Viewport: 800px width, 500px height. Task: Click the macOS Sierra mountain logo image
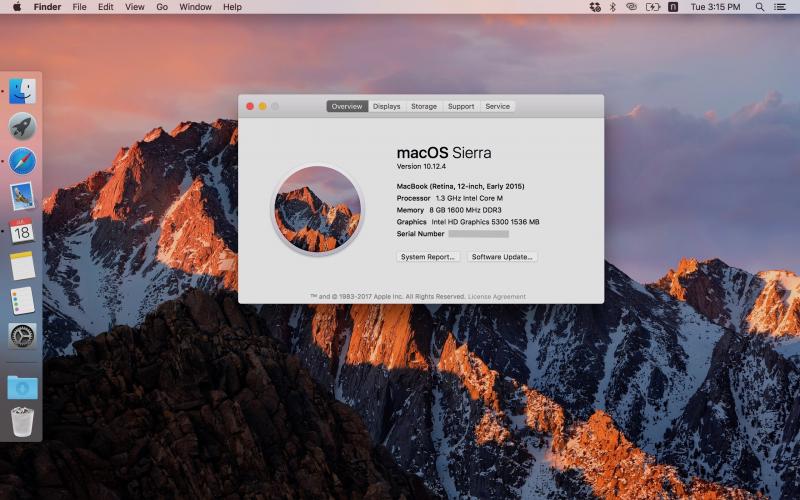click(x=317, y=209)
